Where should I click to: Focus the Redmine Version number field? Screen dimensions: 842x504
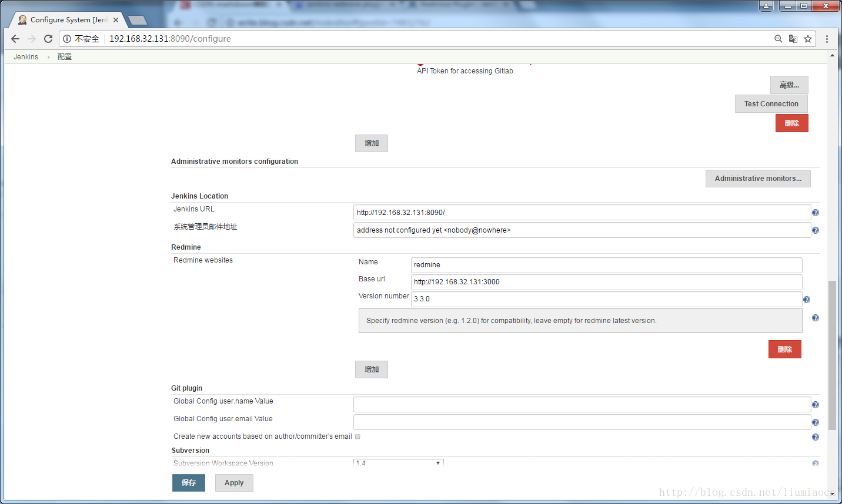(607, 299)
